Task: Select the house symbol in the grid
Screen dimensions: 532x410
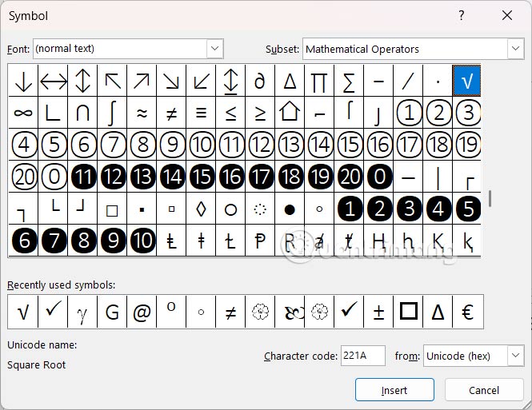Action: pos(290,113)
